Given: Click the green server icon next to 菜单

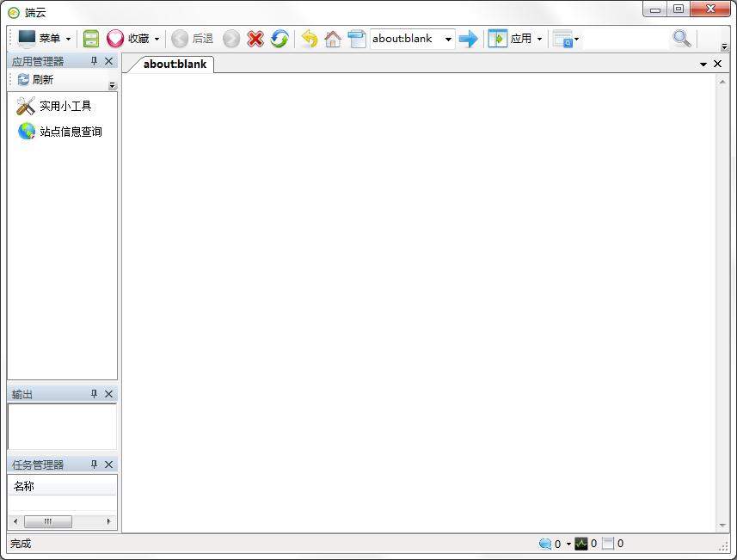Looking at the screenshot, I should [x=91, y=39].
